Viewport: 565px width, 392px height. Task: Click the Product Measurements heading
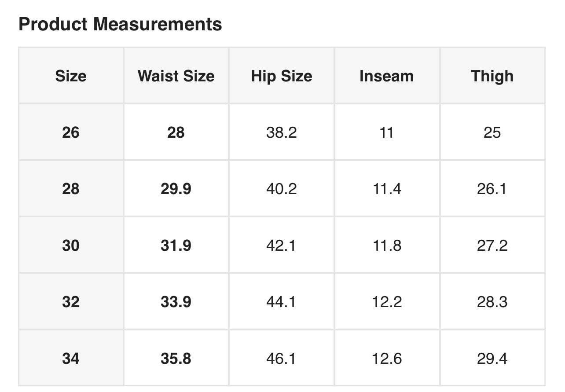[x=120, y=24]
